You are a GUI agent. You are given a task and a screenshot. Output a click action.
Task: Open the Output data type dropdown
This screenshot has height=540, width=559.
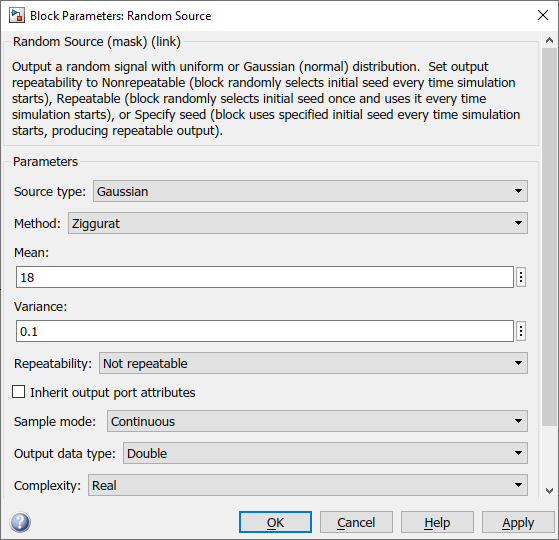pyautogui.click(x=325, y=453)
